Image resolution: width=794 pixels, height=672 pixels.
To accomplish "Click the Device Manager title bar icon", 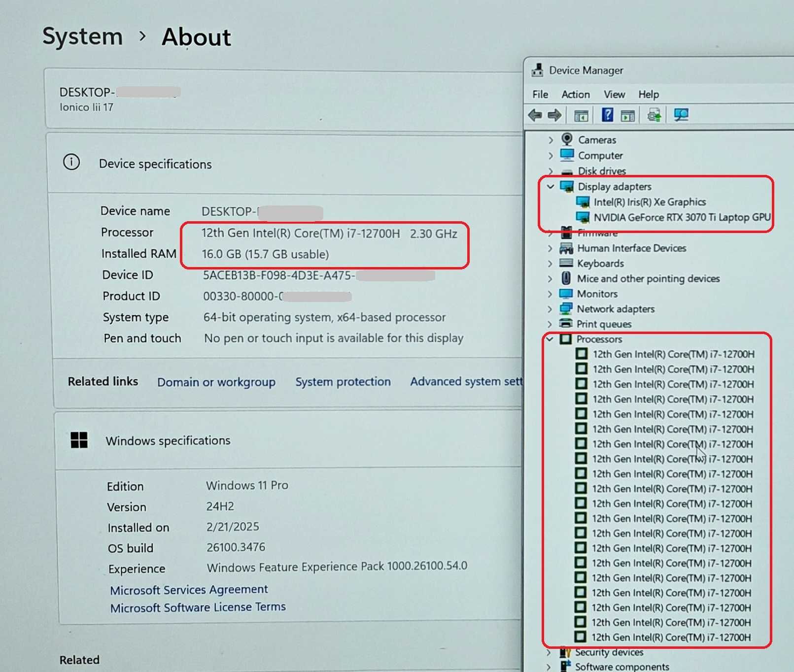I will [537, 70].
